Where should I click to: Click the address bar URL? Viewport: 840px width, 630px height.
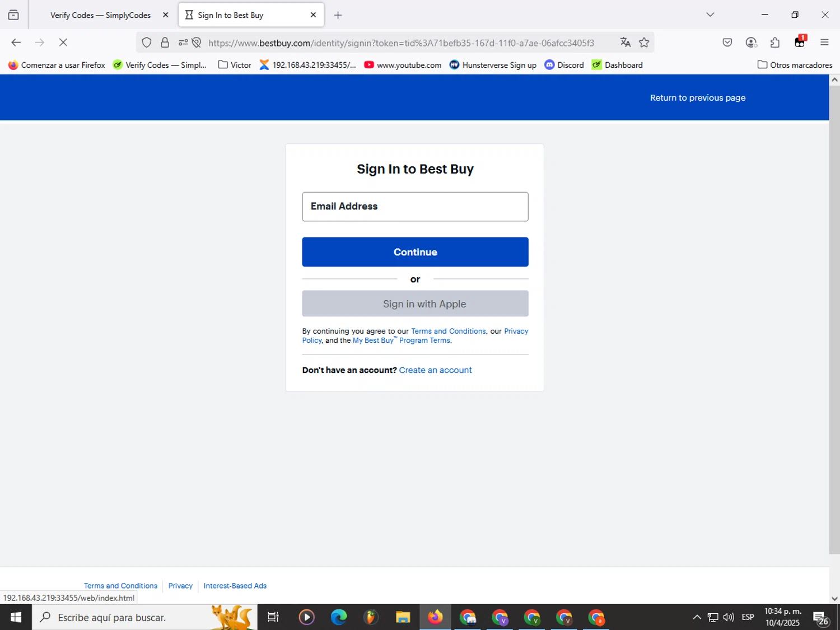coord(401,43)
